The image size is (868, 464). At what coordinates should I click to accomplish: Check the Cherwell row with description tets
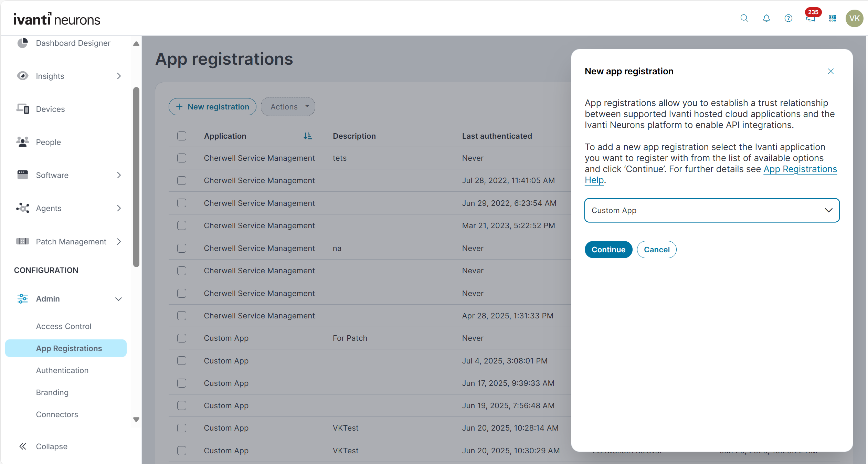click(182, 158)
